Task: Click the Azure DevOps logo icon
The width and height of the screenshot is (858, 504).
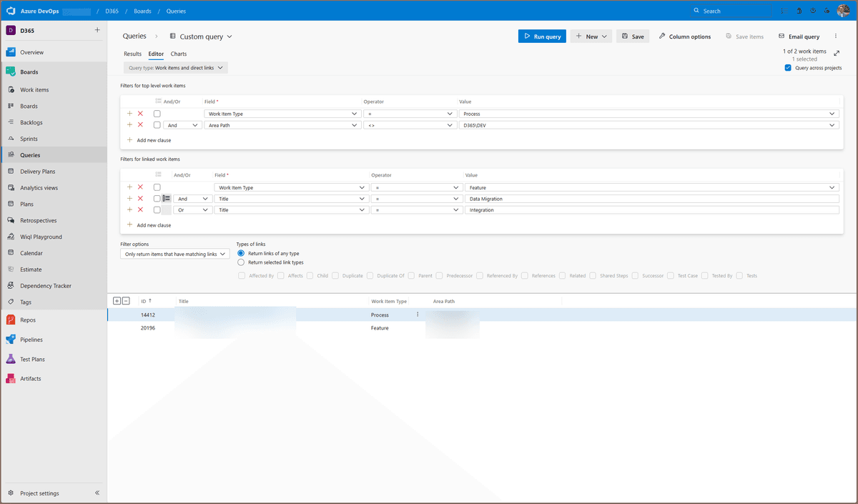Action: [x=11, y=11]
